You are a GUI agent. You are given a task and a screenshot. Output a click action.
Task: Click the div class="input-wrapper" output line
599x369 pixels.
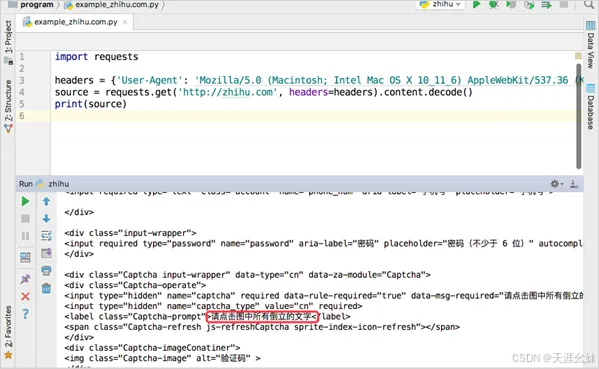tap(130, 233)
